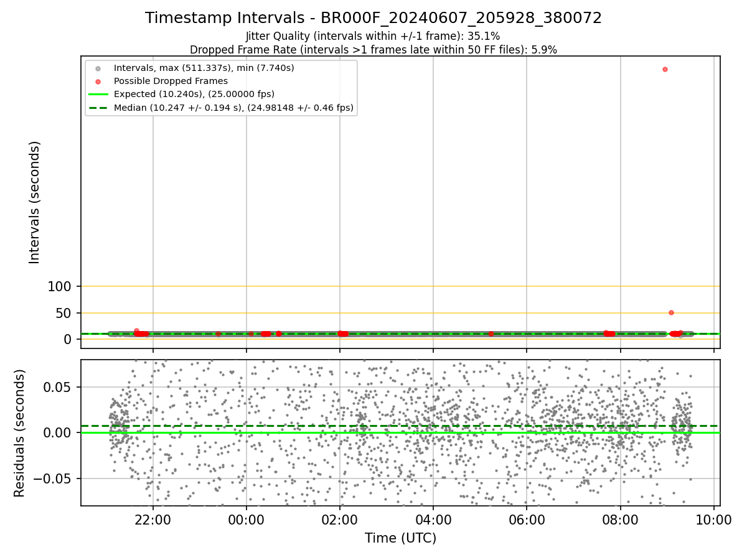
Task: Click the 'Time (UTC)' x-axis label
Action: pos(400,538)
